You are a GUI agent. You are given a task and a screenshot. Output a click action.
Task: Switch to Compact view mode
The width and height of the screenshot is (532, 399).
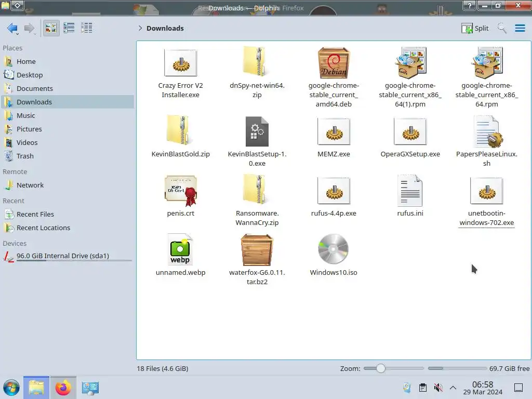(x=69, y=28)
